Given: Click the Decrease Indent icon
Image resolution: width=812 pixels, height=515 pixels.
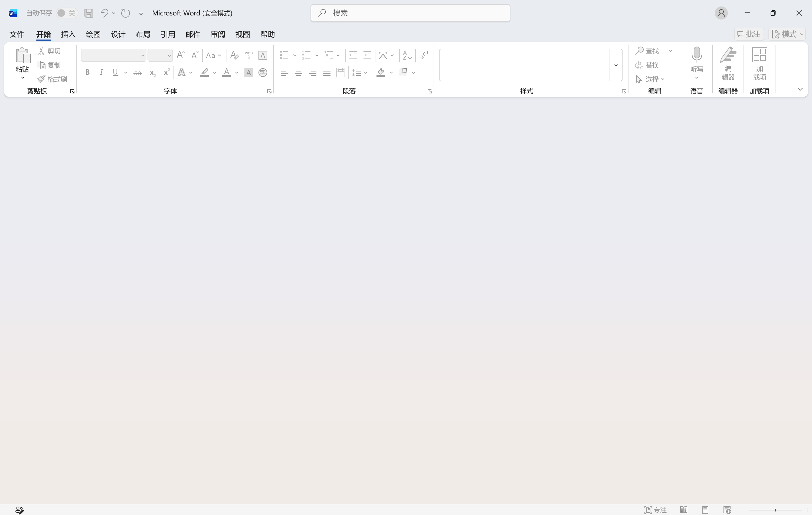Looking at the screenshot, I should [353, 55].
